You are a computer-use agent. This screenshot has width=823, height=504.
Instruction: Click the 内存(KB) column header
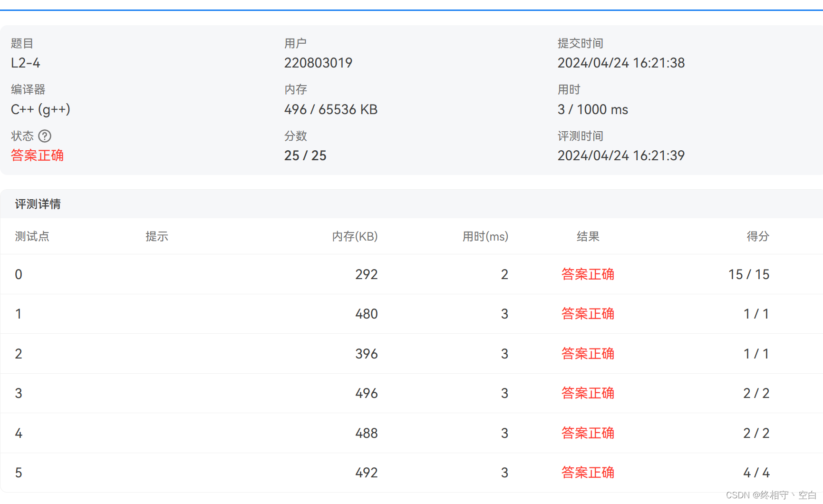(x=355, y=236)
